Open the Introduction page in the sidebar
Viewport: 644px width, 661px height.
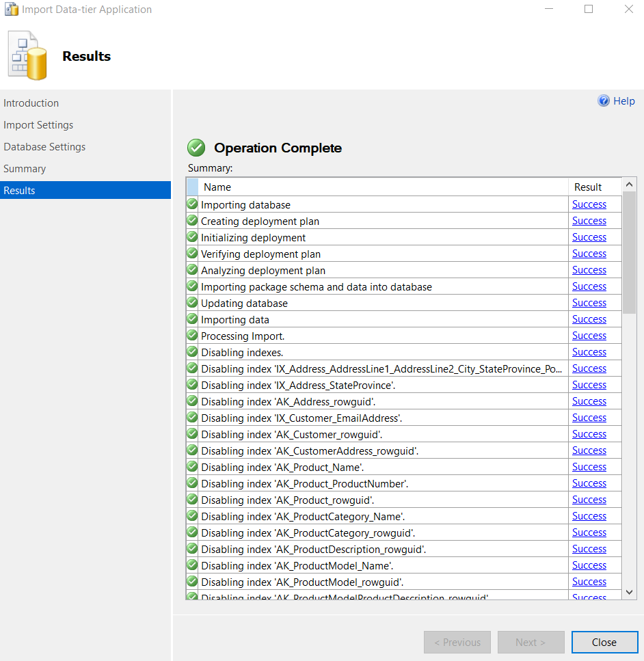pos(31,103)
